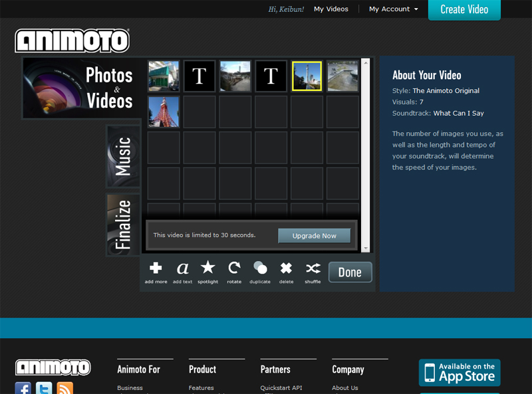Viewport: 532px width, 394px height.
Task: Switch to the Music tab
Action: pyautogui.click(x=123, y=156)
